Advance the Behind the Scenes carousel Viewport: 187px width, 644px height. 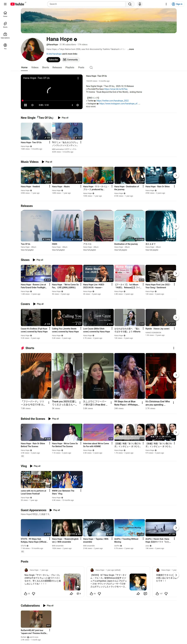pos(176,432)
